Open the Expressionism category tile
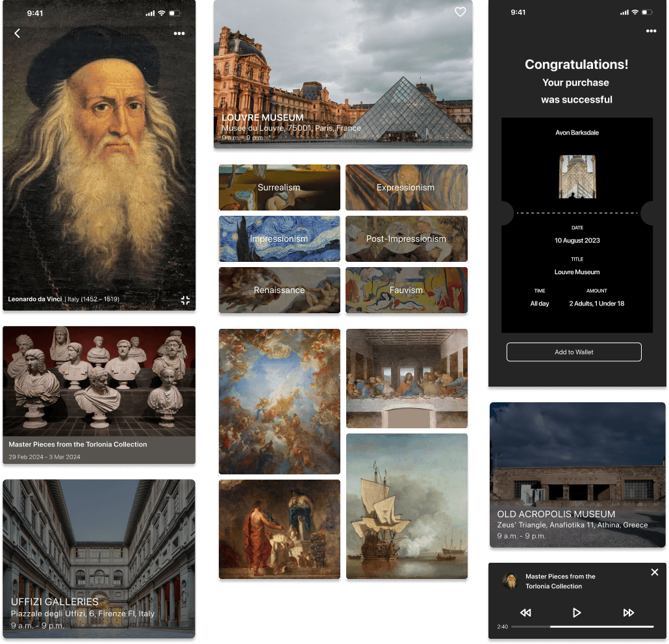This screenshot has width=669, height=644. pyautogui.click(x=406, y=187)
